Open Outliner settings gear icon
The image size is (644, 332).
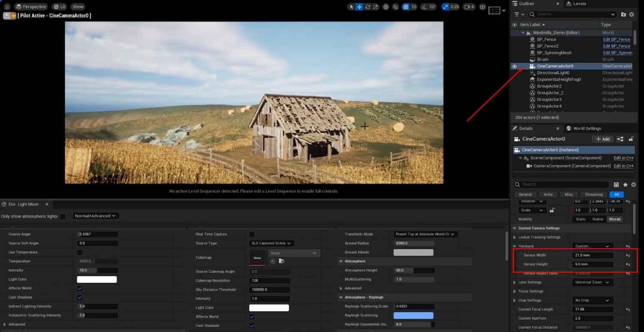(632, 14)
